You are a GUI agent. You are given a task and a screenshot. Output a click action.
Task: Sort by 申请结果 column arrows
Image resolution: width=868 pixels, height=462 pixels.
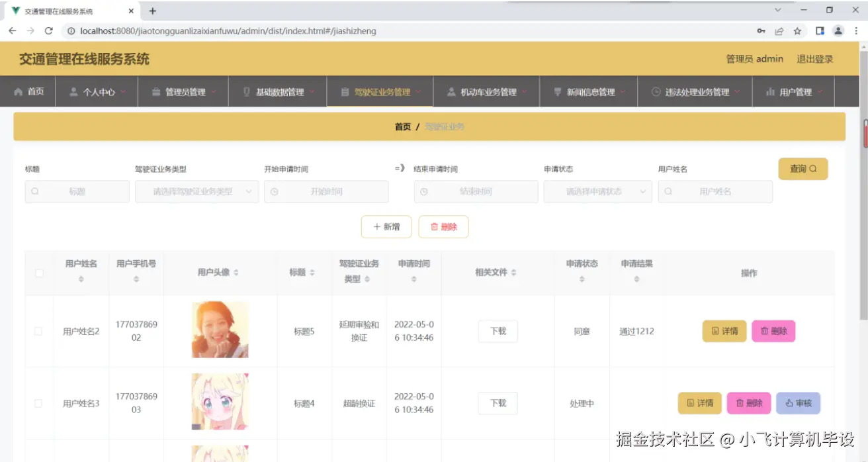[x=637, y=279]
